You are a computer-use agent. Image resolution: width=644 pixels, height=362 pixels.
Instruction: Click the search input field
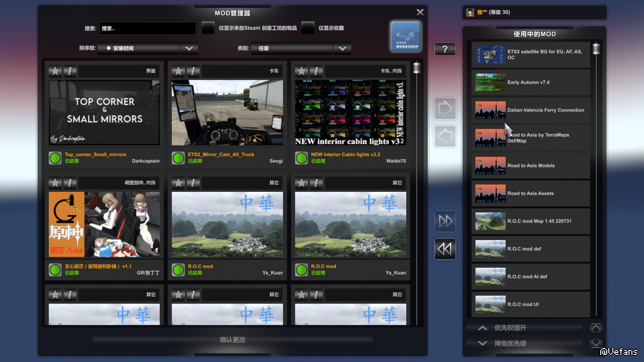pyautogui.click(x=147, y=29)
